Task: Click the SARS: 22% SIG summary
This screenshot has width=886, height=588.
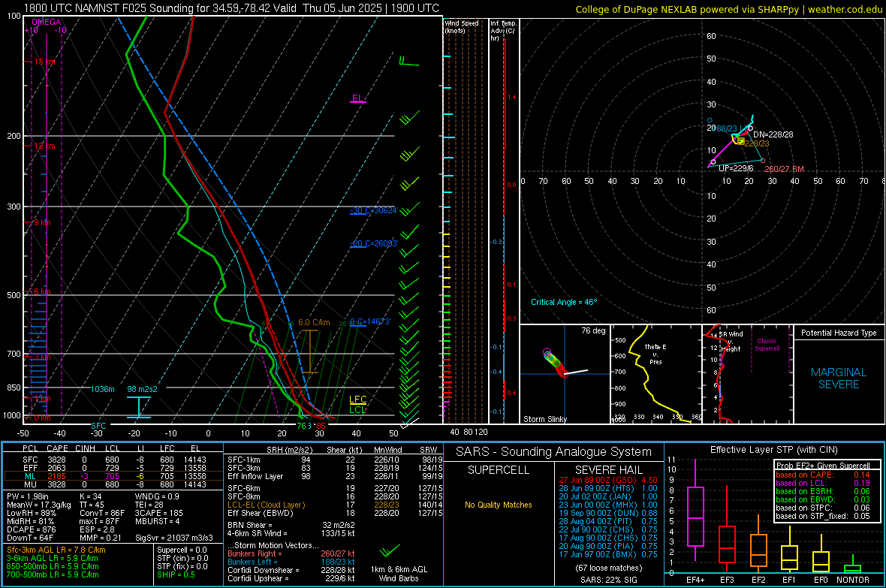Action: (x=608, y=580)
